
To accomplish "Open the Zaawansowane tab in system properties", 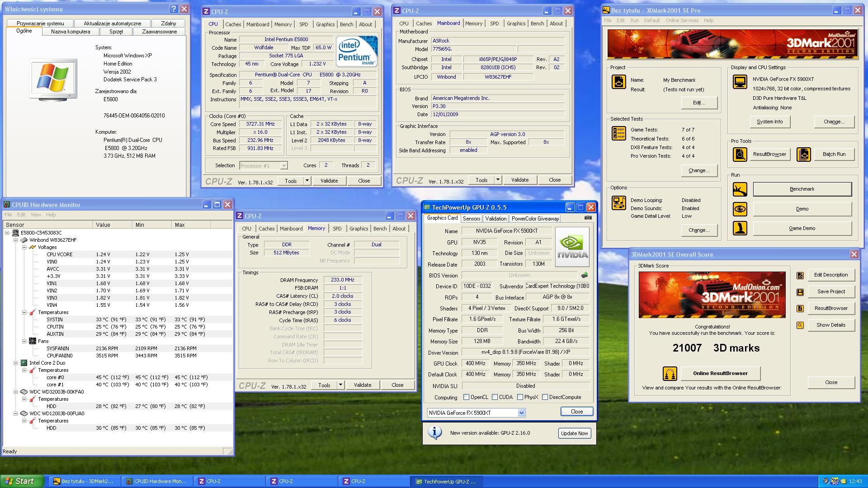I will [159, 32].
